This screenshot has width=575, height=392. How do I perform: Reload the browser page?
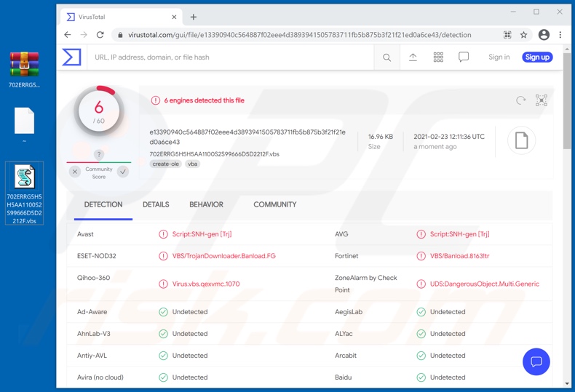[x=100, y=35]
